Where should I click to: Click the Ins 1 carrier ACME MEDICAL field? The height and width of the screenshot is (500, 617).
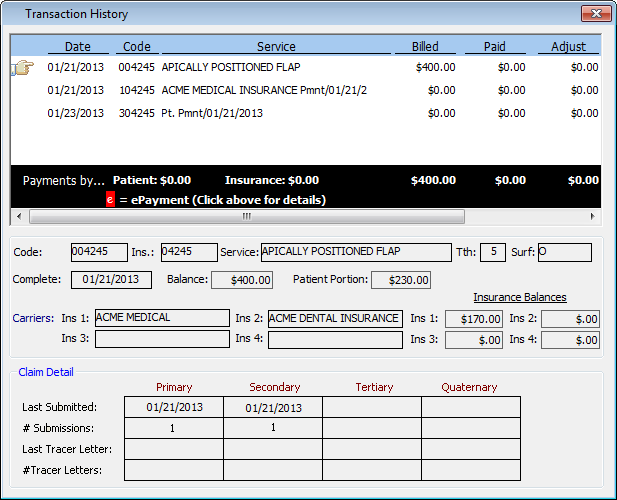pos(162,318)
